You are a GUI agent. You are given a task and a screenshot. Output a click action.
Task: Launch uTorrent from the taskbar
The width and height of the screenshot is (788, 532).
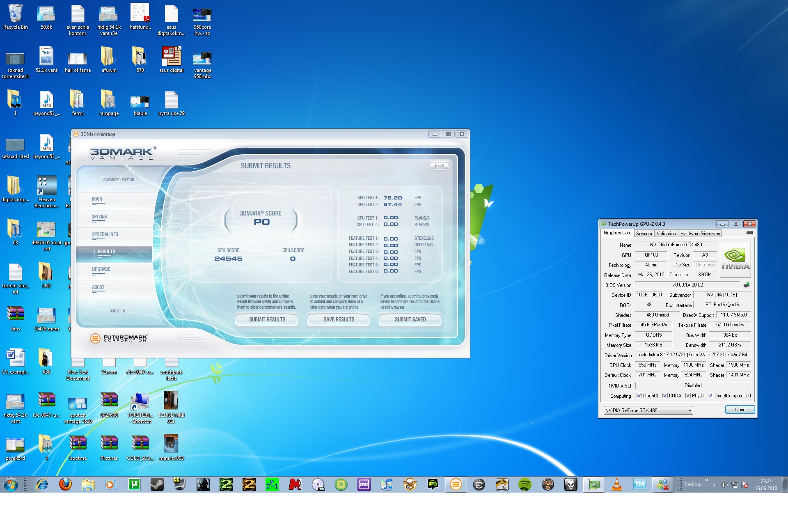pos(134,485)
